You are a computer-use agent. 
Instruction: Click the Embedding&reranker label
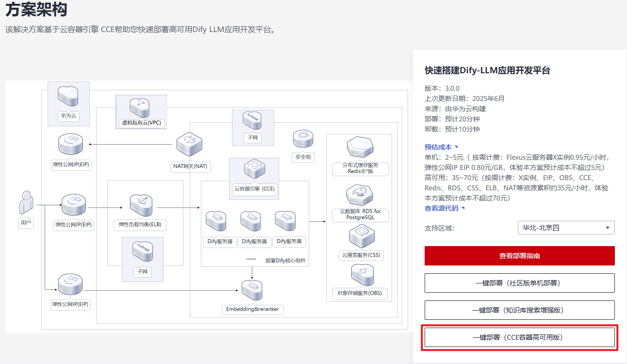tap(252, 309)
